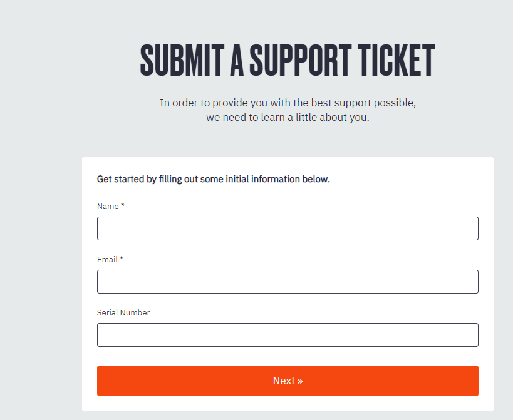
Task: Click the word SUBMIT in the heading
Action: point(182,61)
